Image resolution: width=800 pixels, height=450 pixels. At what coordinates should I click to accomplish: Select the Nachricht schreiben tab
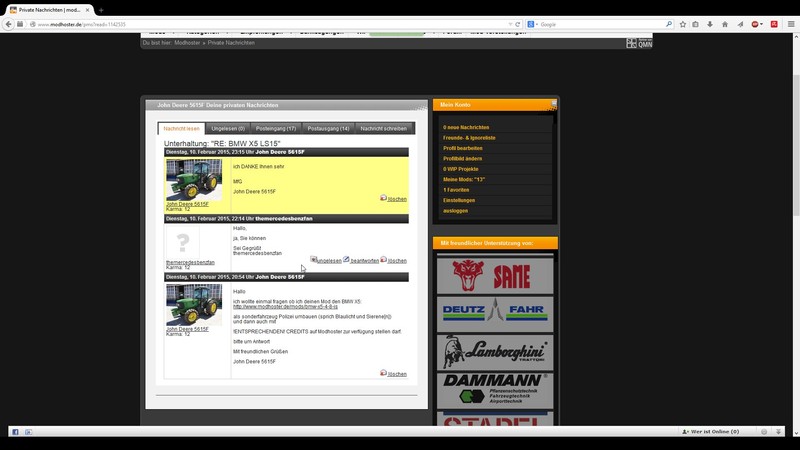(x=384, y=128)
